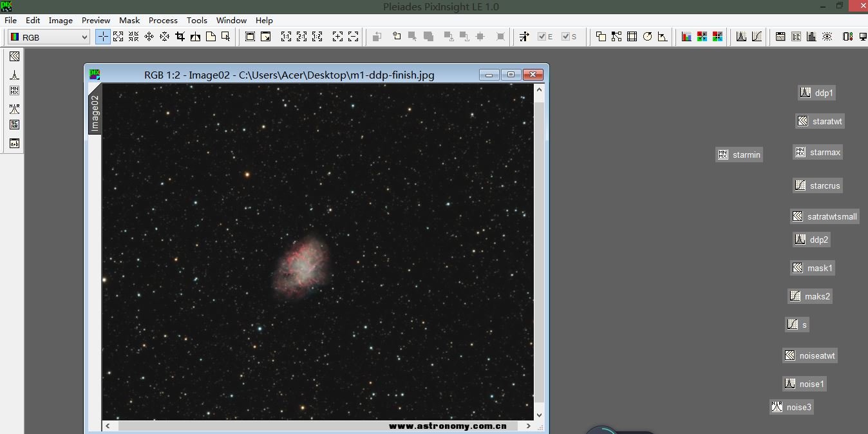
Task: Click the pix icon in the Image02 window
Action: (x=94, y=75)
